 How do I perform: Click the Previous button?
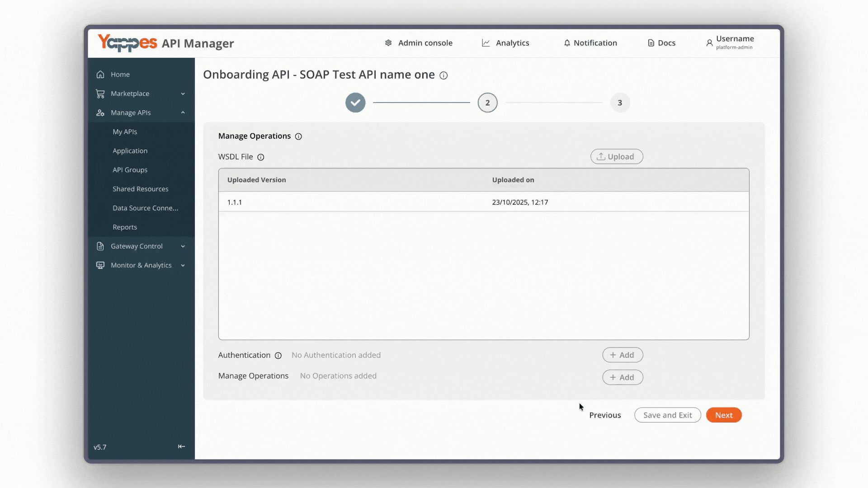click(x=605, y=415)
